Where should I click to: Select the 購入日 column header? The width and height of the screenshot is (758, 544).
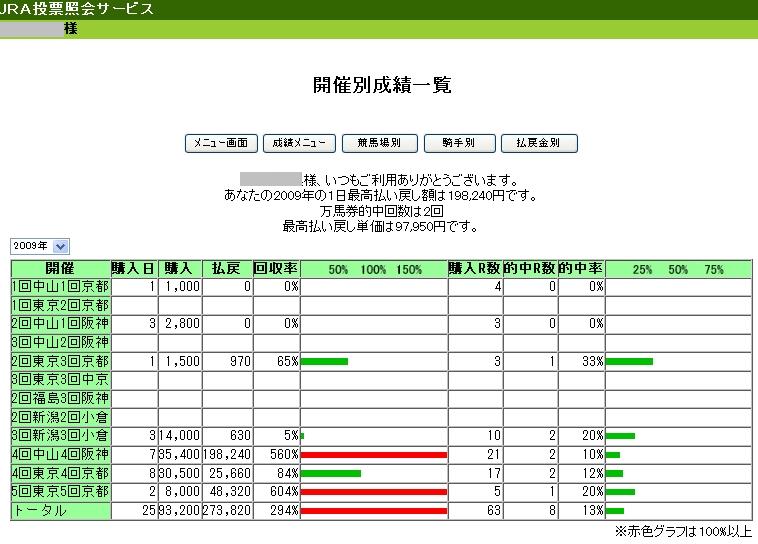tap(134, 268)
